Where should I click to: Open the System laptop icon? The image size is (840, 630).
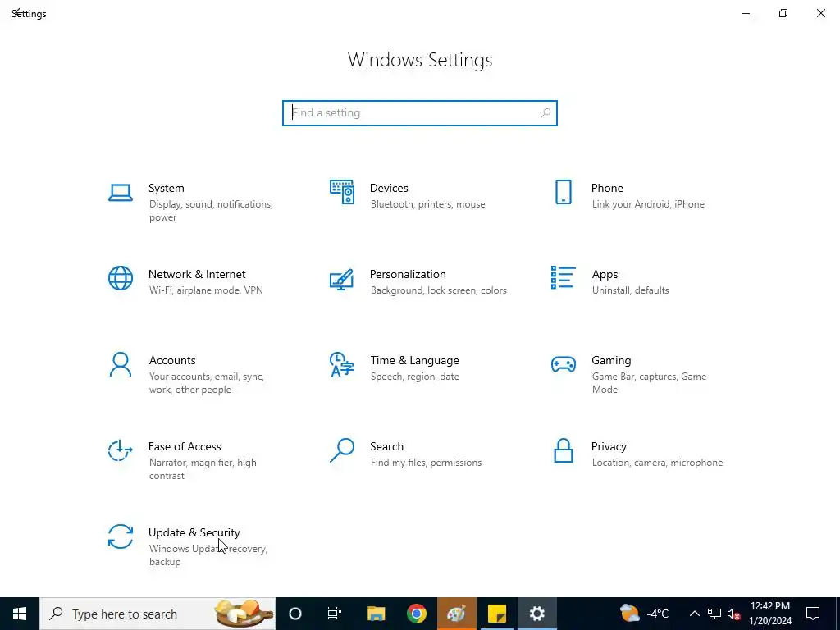(121, 193)
